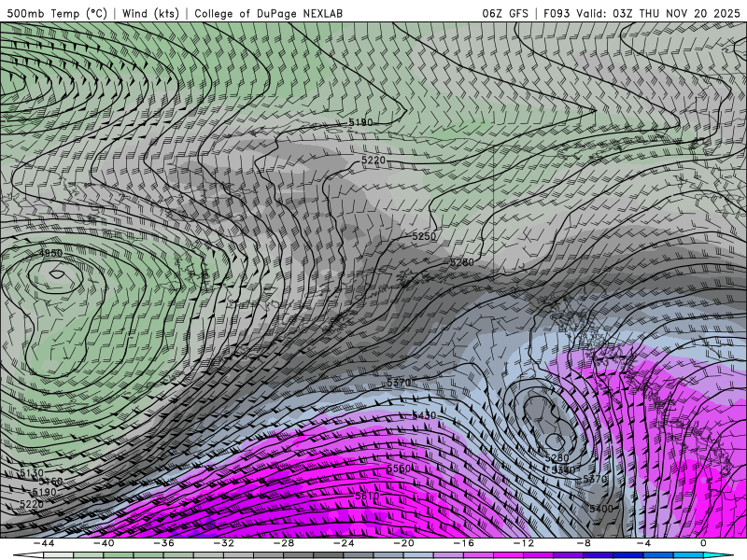Click the 5340 contour label
The image size is (747, 560).
[x=564, y=470]
